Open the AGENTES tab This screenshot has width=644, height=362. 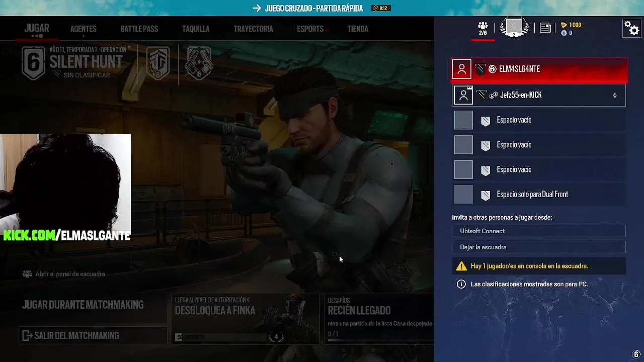84,29
